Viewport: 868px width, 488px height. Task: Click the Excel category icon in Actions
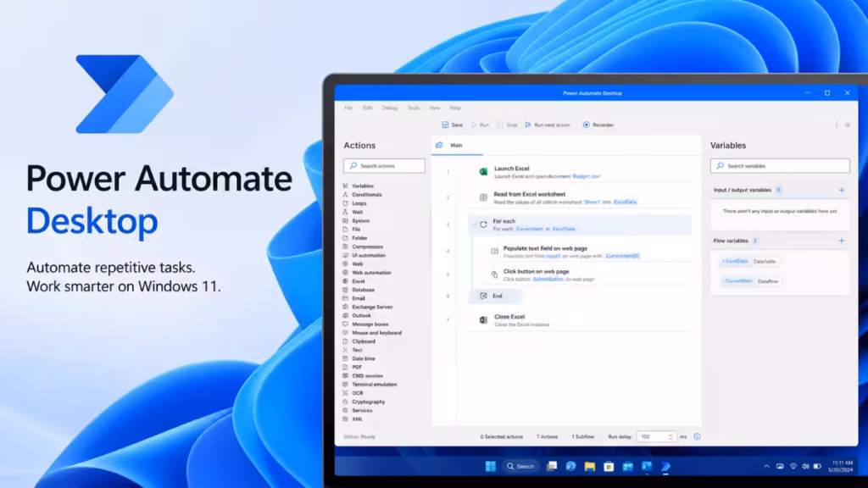pos(346,281)
